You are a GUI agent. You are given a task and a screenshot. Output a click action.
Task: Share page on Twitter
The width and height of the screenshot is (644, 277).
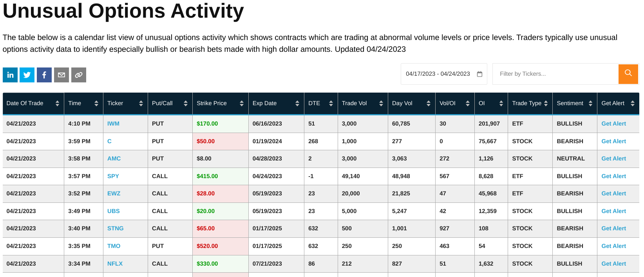[x=27, y=75]
